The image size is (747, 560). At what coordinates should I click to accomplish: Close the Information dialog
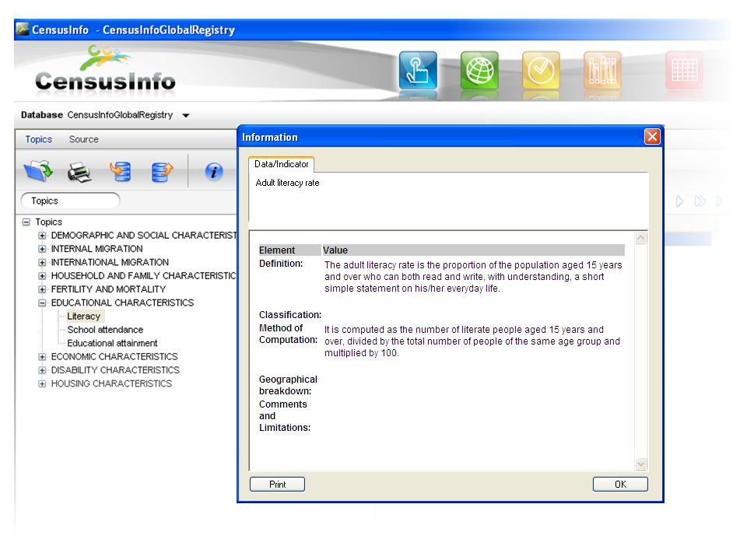652,137
